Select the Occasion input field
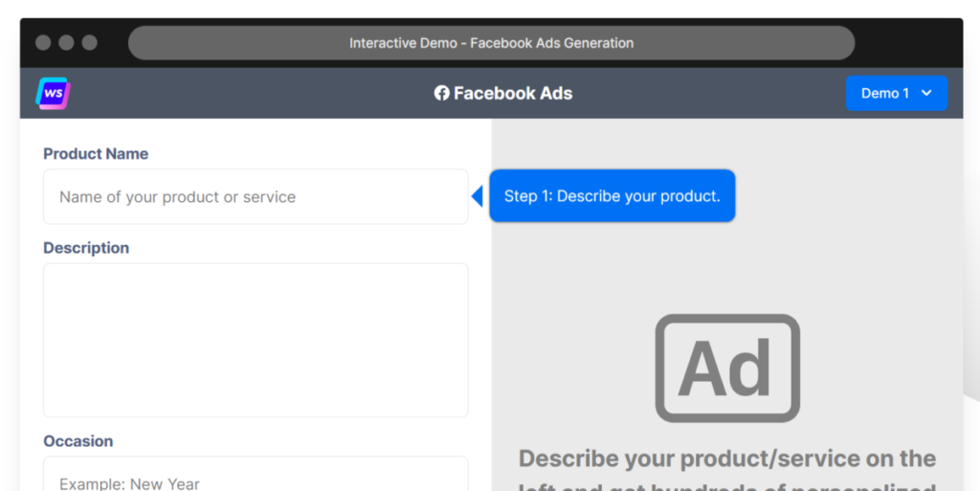Screen dimensions: 980x491 click(256, 475)
